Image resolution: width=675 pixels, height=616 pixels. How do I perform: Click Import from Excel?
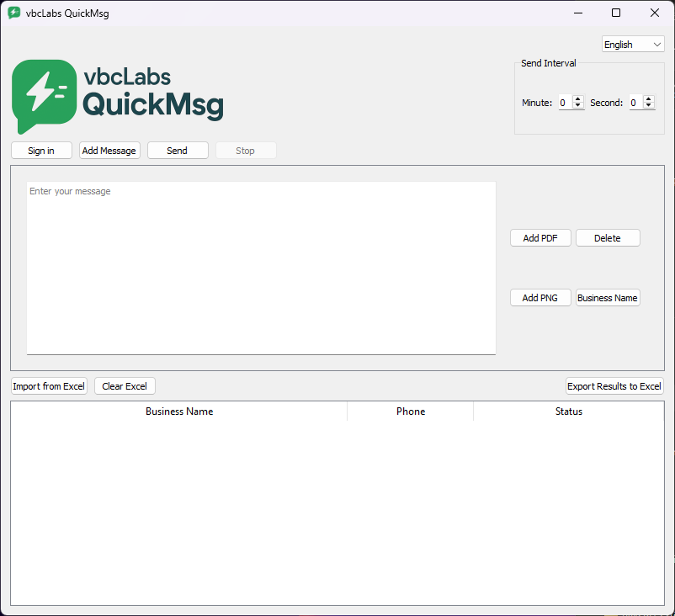coord(49,386)
